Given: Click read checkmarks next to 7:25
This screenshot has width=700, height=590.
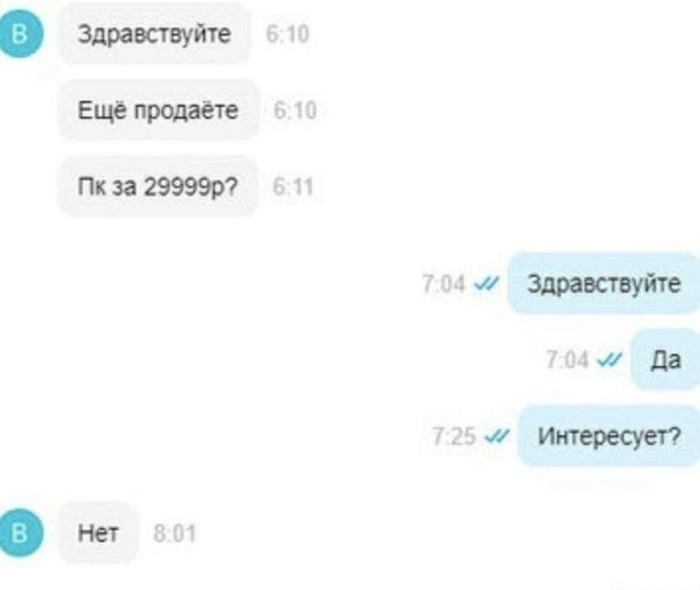Looking at the screenshot, I should (496, 436).
